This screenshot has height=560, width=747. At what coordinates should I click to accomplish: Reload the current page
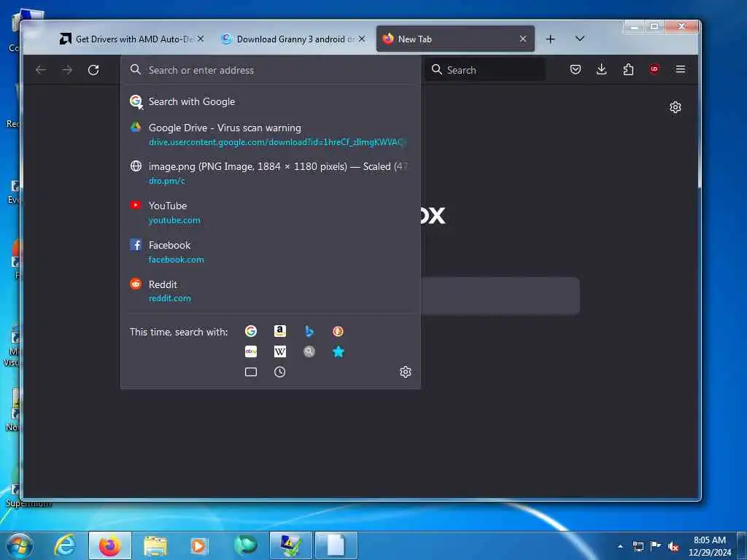[93, 70]
